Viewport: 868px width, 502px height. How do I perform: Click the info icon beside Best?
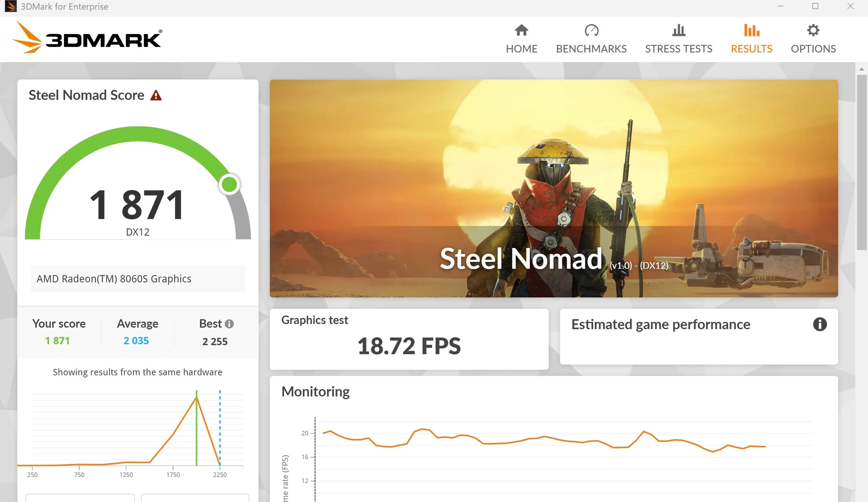tap(229, 324)
